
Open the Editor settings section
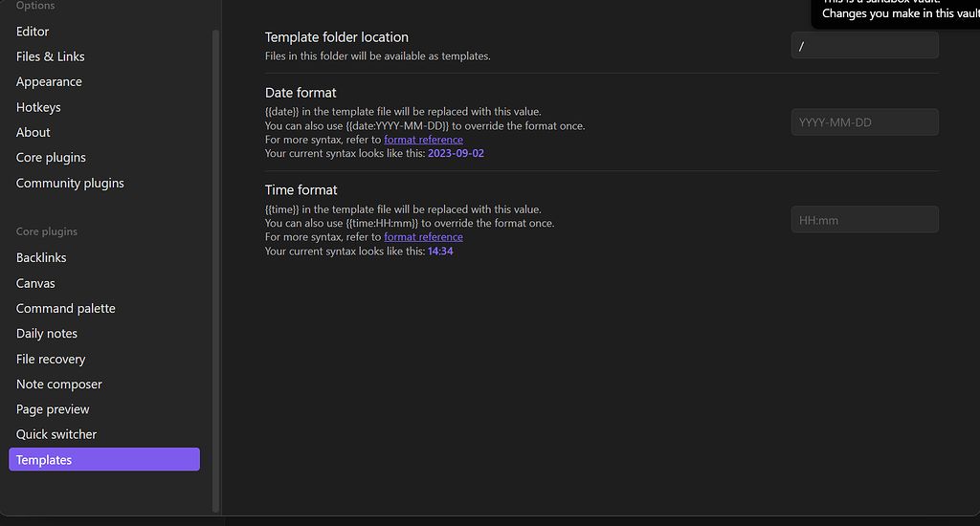pos(33,32)
